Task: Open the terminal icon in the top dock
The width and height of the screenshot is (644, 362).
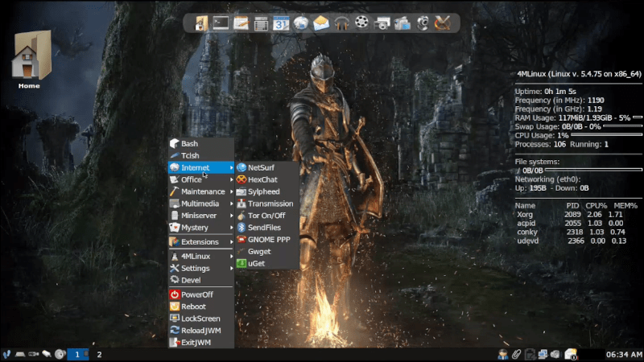Action: pyautogui.click(x=220, y=23)
